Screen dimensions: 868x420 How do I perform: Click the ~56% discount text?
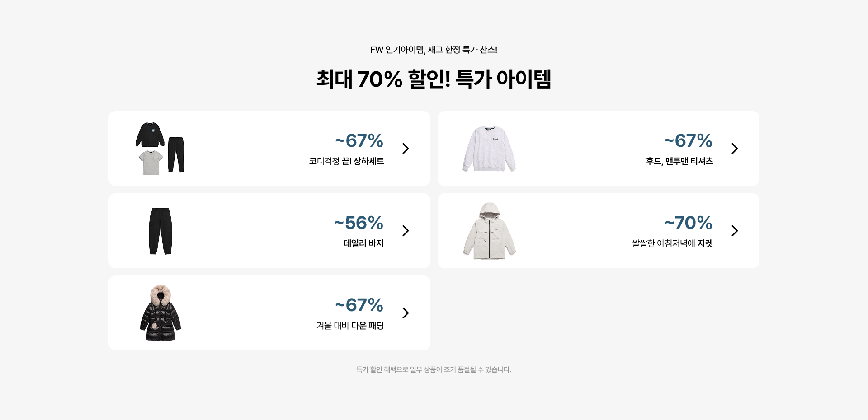point(359,223)
